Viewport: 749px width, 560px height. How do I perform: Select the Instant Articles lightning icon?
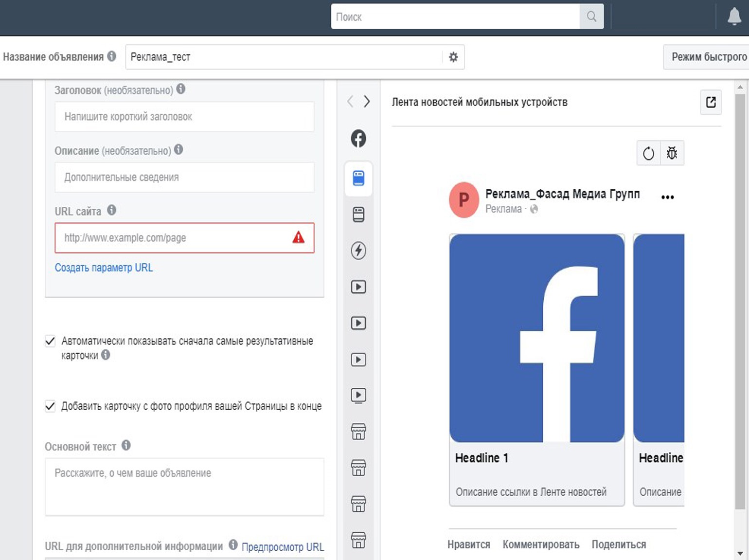[x=358, y=251]
